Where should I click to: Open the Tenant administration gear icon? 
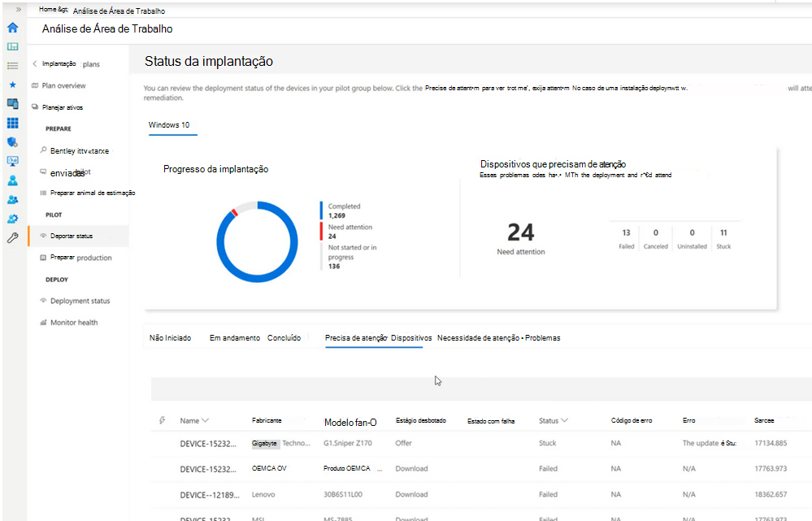13,219
